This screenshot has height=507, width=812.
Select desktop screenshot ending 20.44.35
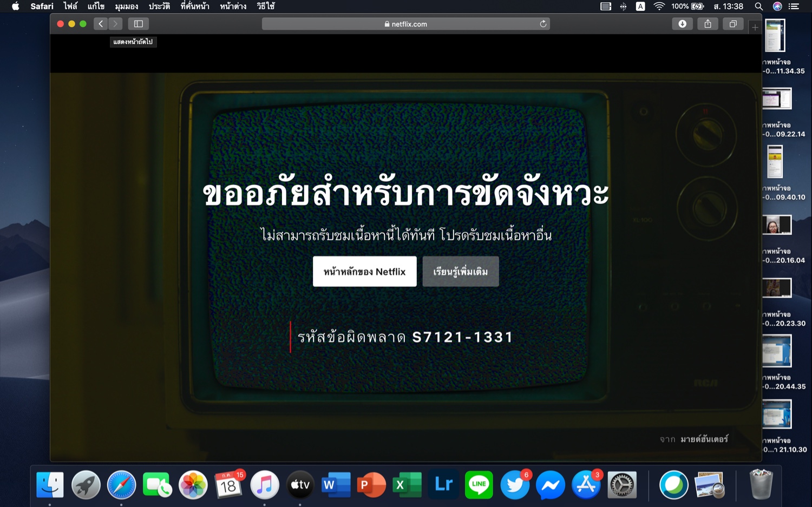pos(777,351)
